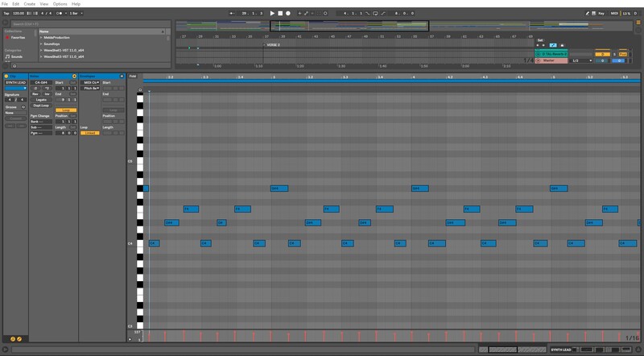The height and width of the screenshot is (356, 644).
Task: Click the Master track volume slider
Action: pyautogui.click(x=601, y=60)
